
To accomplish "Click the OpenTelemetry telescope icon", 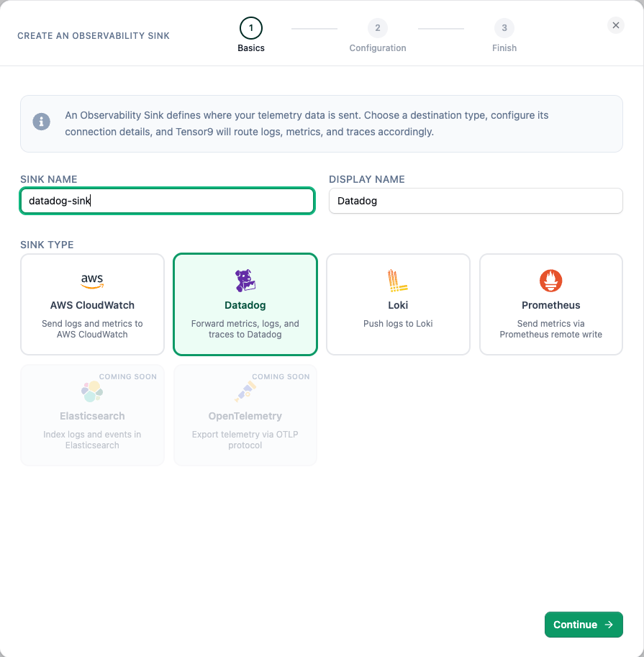I will [x=245, y=391].
